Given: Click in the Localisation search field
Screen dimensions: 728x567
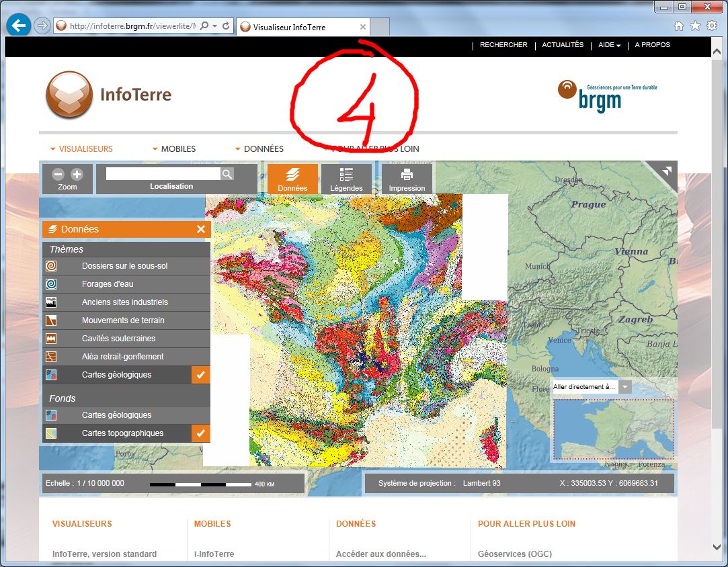Looking at the screenshot, I should tap(163, 174).
